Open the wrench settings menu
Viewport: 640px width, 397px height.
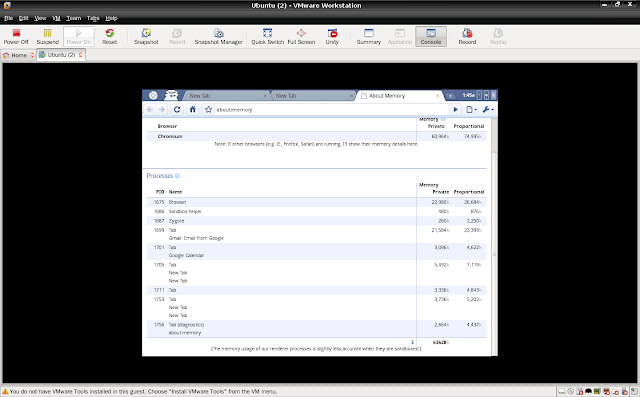click(x=488, y=109)
